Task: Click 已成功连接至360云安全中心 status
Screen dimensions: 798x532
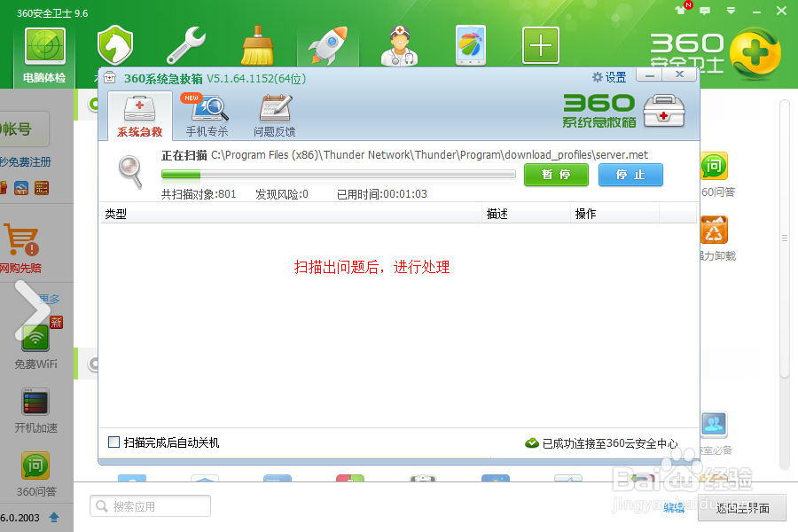Action: coord(601,443)
